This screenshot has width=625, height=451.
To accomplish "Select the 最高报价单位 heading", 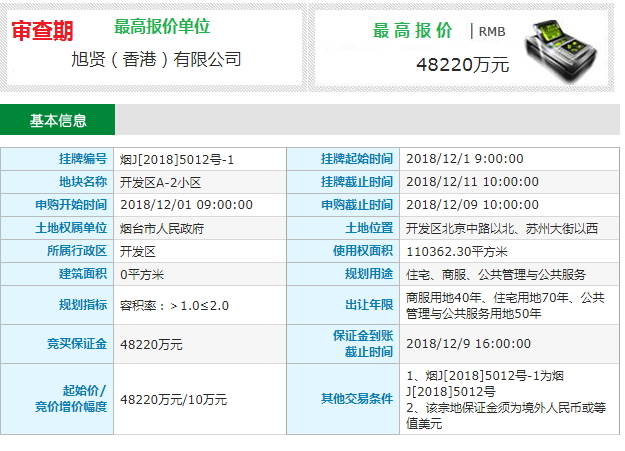I will [162, 26].
